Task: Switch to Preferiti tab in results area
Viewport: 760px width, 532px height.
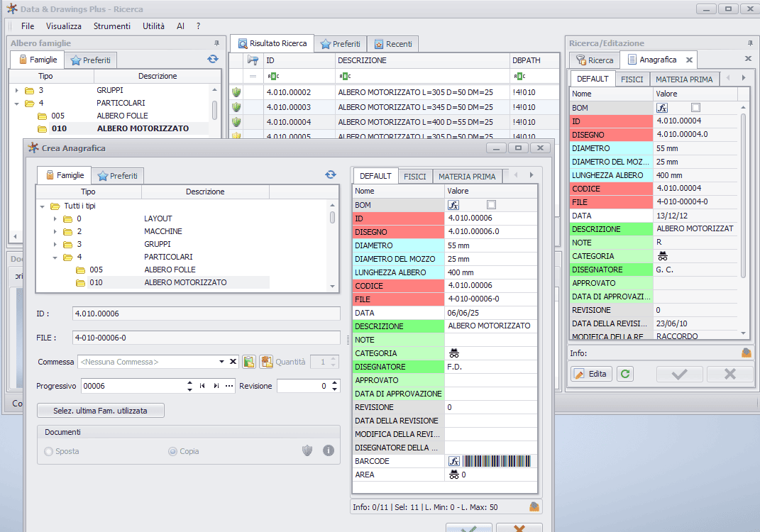Action: (340, 43)
